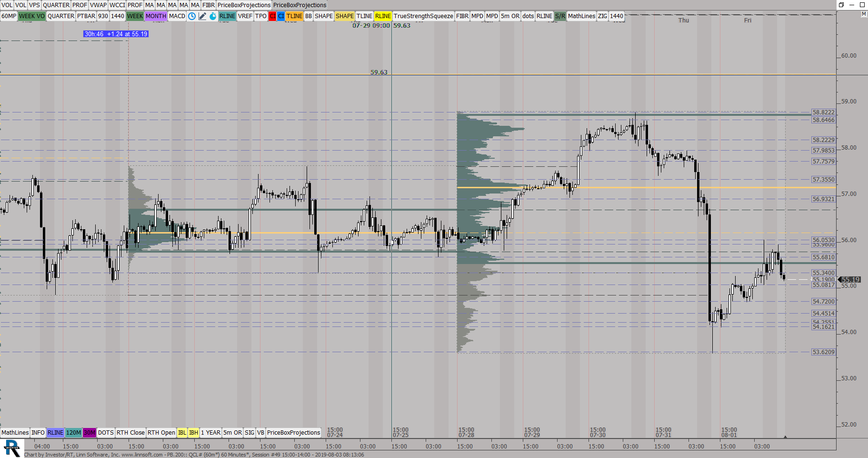The width and height of the screenshot is (868, 458).
Task: Click the restore-down window icon
Action: coord(841,5)
